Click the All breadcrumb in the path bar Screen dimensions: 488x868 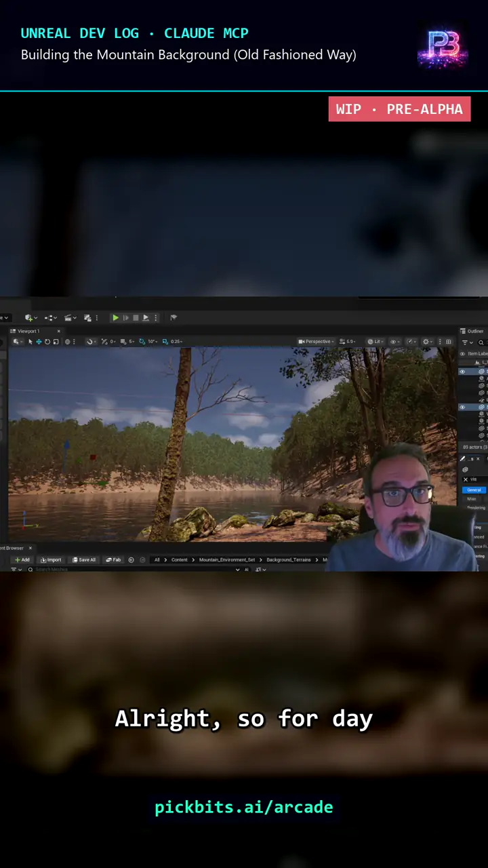pyautogui.click(x=157, y=559)
